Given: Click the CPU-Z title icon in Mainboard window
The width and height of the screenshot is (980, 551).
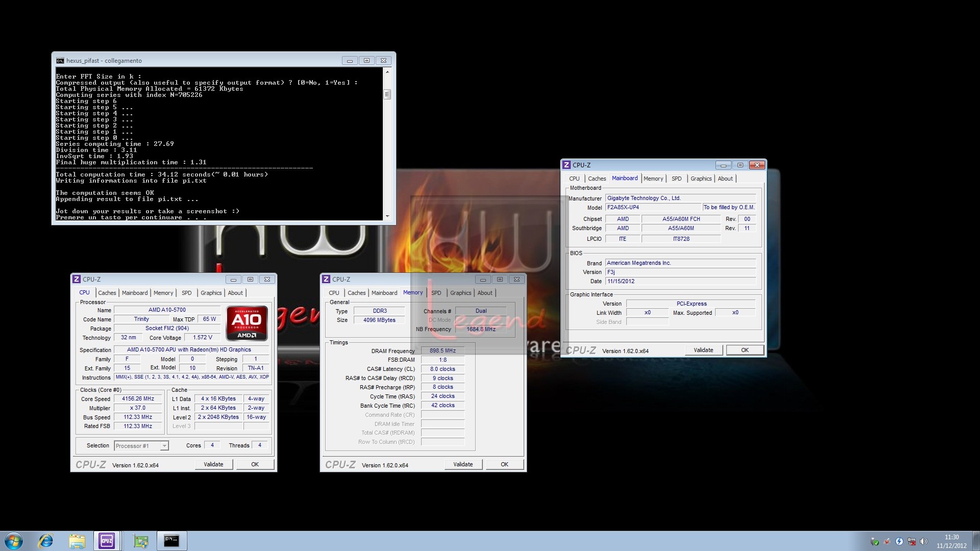Looking at the screenshot, I should point(567,165).
